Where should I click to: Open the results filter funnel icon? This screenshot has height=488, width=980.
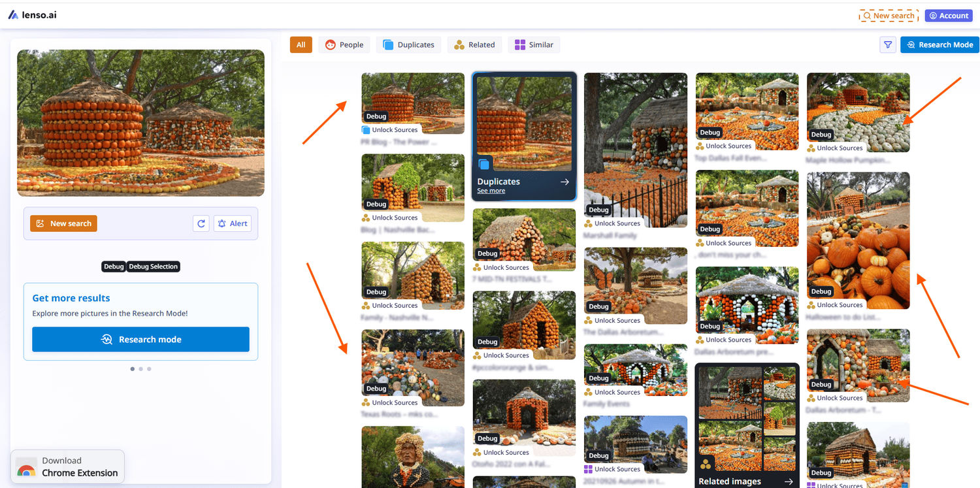click(x=887, y=44)
